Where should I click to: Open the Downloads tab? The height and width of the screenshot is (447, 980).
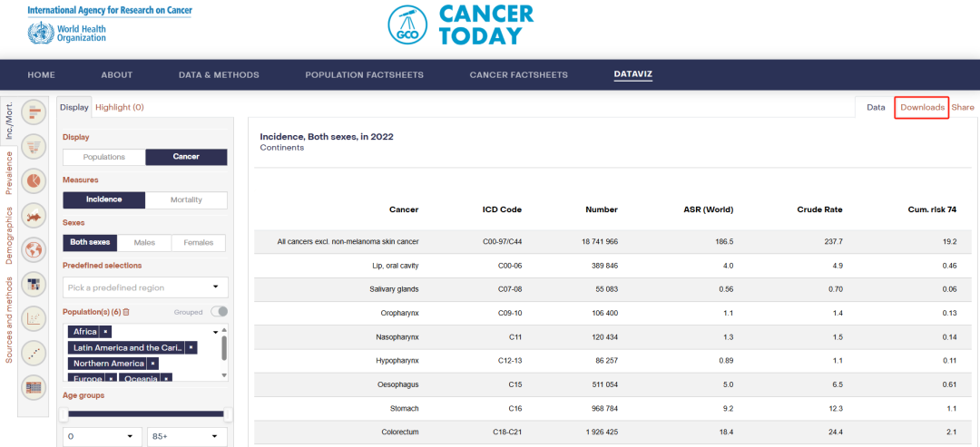[922, 107]
